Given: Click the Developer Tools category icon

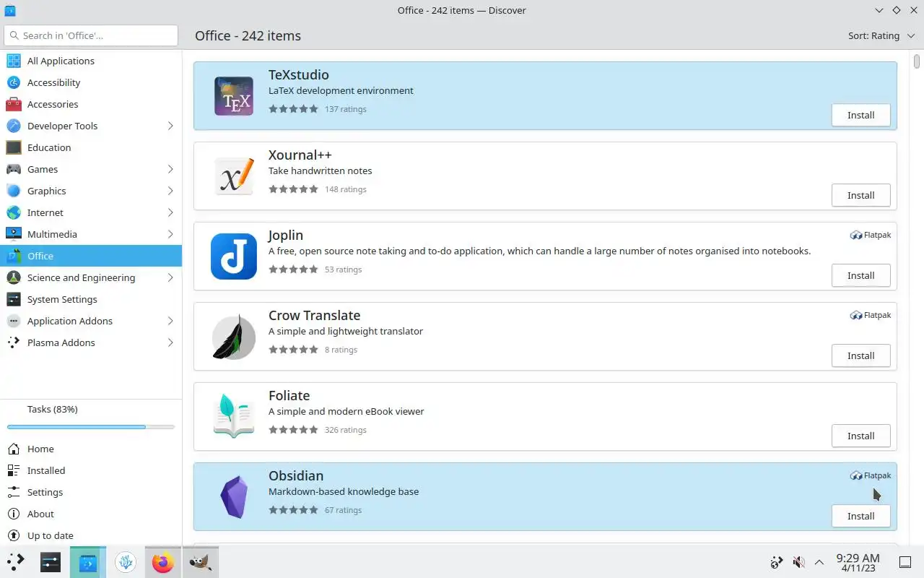Looking at the screenshot, I should point(14,126).
